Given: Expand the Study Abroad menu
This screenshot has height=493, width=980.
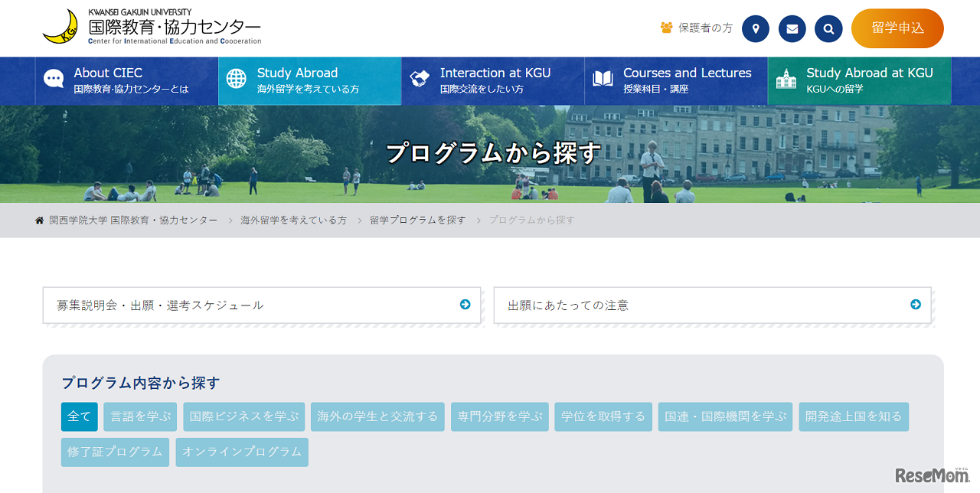Looking at the screenshot, I should tap(309, 80).
